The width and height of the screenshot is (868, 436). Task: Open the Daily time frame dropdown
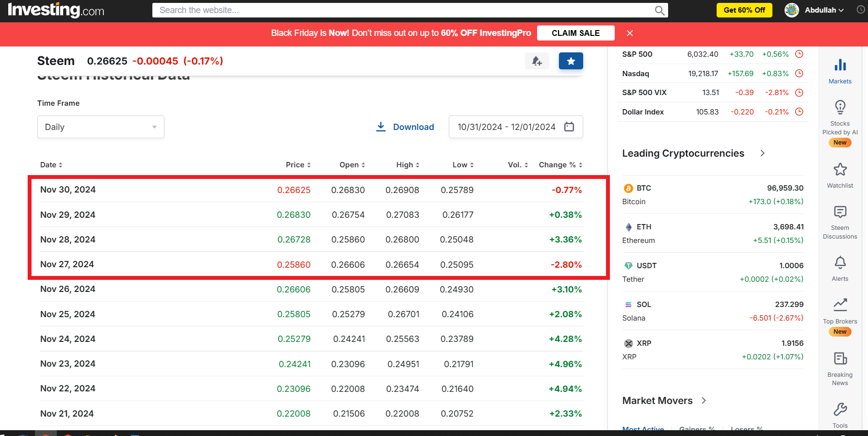pos(101,127)
